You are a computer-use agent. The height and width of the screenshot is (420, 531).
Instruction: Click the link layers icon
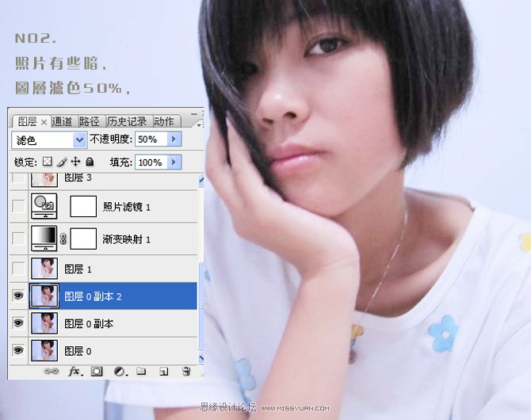pyautogui.click(x=52, y=371)
